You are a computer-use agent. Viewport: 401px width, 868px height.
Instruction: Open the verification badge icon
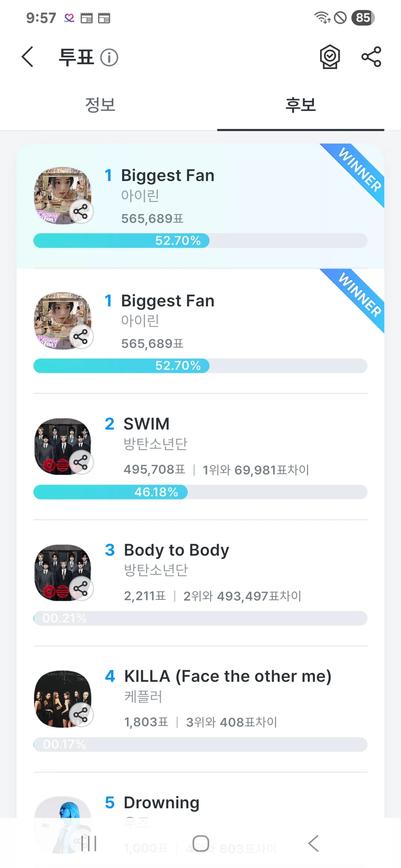pyautogui.click(x=330, y=57)
